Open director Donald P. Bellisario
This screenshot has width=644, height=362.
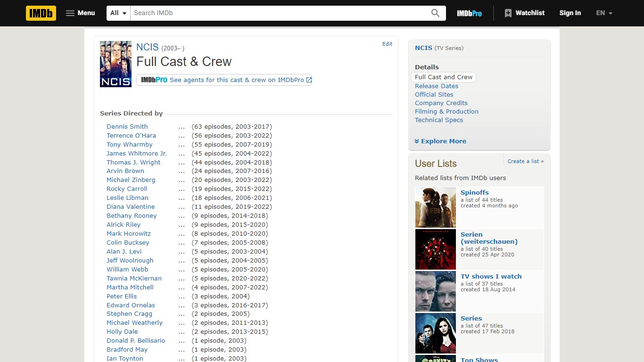tap(136, 340)
